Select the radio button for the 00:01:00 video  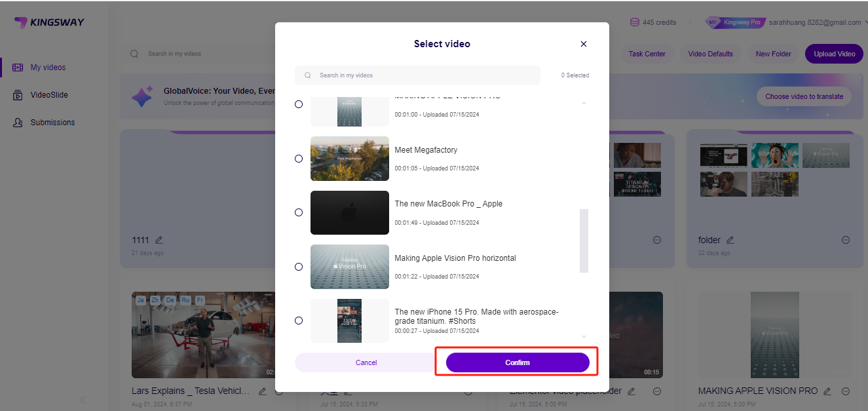click(299, 104)
